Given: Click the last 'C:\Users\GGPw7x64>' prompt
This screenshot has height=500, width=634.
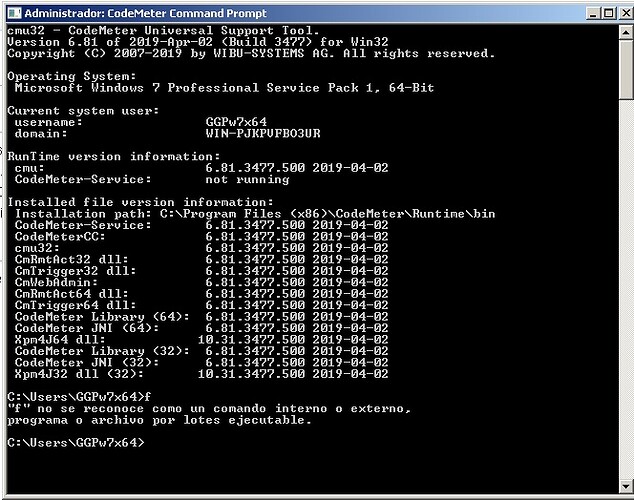Looking at the screenshot, I should (x=76, y=443).
